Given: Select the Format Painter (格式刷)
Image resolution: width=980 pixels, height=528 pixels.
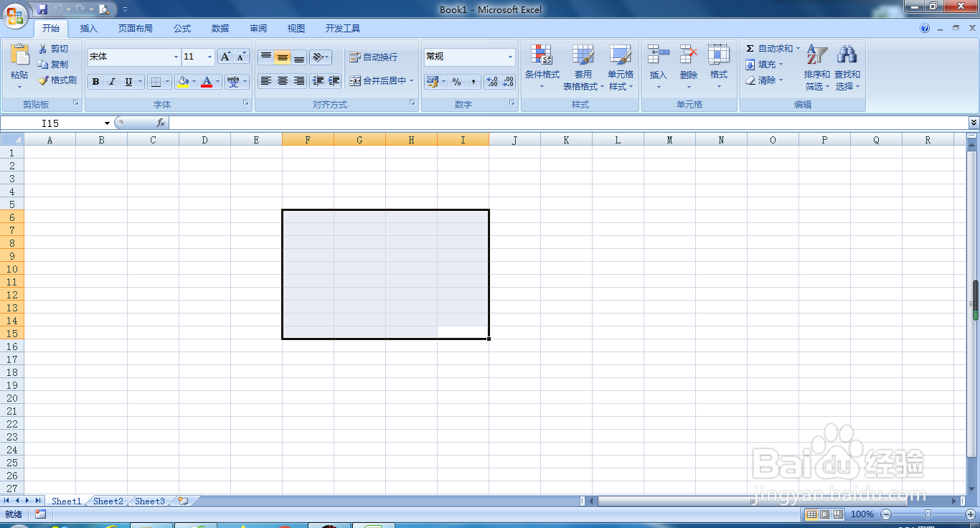Looking at the screenshot, I should [57, 80].
